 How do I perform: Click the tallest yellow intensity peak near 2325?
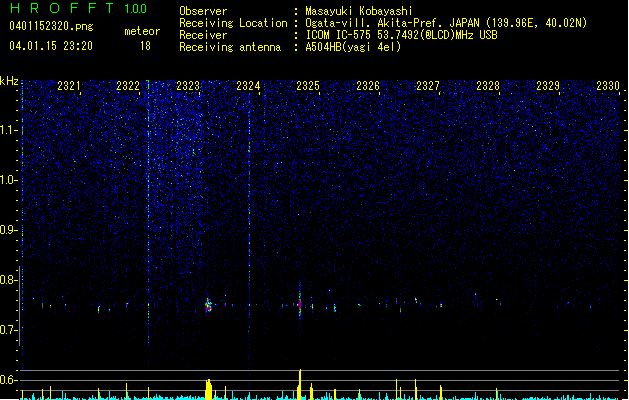(x=300, y=384)
